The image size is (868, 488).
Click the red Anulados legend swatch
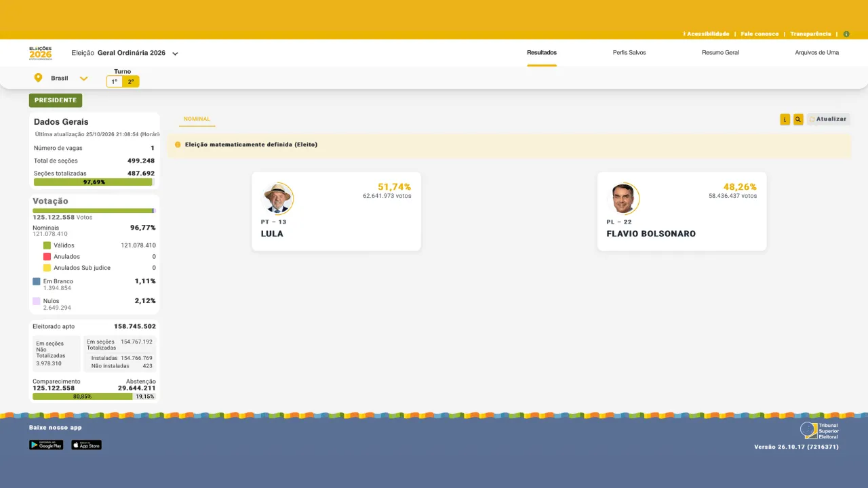pos(47,257)
